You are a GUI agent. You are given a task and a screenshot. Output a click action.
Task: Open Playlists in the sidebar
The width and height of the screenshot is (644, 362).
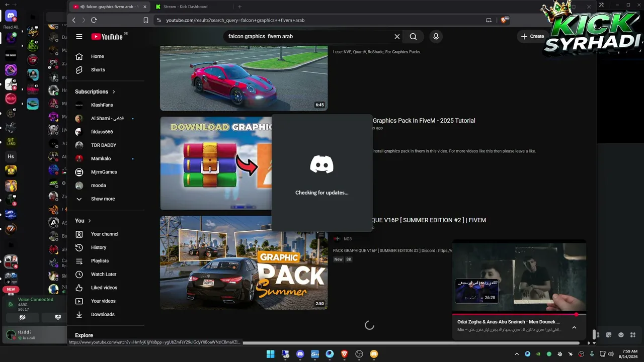[x=100, y=261]
